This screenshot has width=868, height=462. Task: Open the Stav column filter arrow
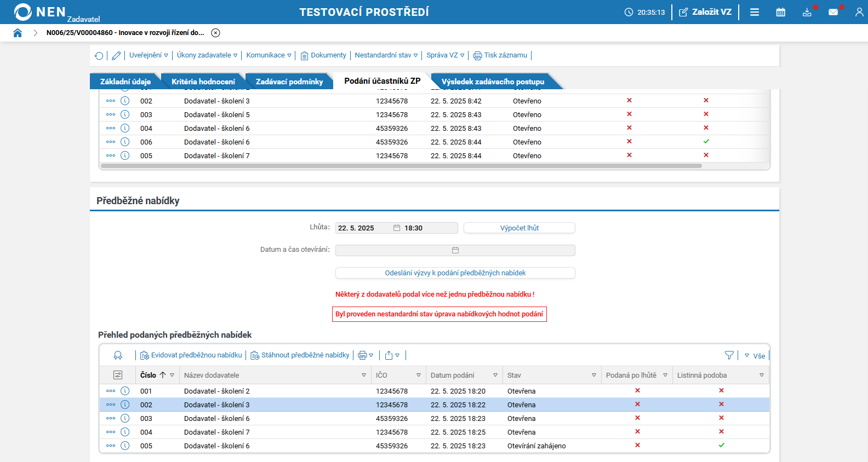tap(594, 375)
